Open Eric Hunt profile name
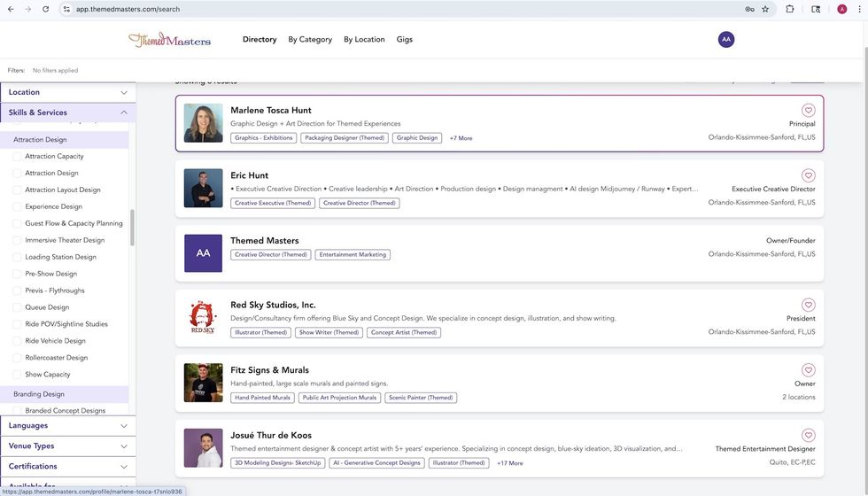The image size is (868, 496). (x=249, y=175)
